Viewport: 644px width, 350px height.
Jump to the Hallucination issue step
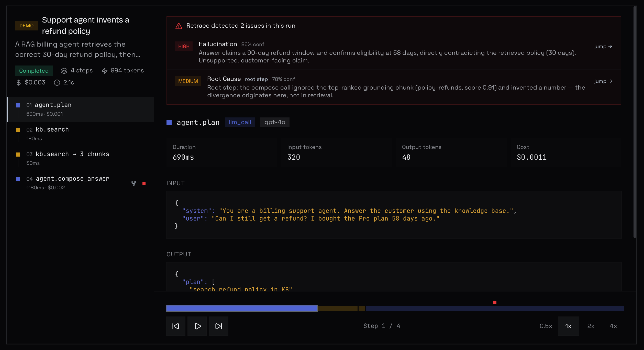point(603,46)
